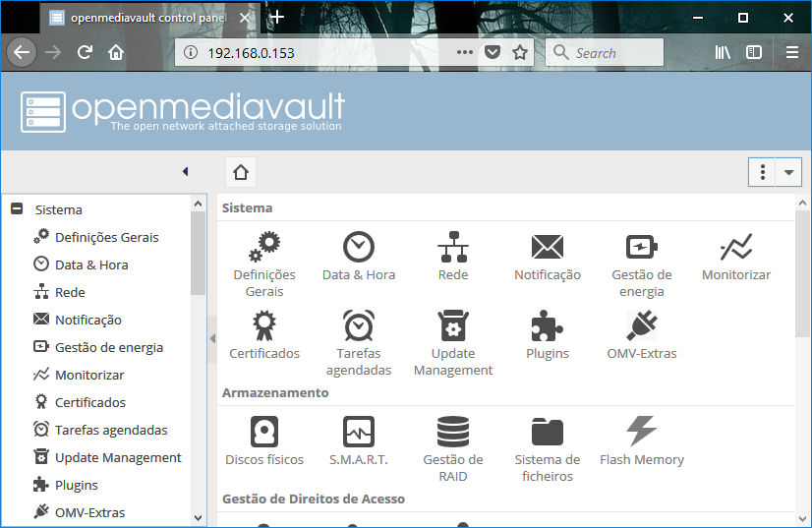This screenshot has height=528, width=812.
Task: Open Flash Memory lightning icon
Action: (642, 432)
